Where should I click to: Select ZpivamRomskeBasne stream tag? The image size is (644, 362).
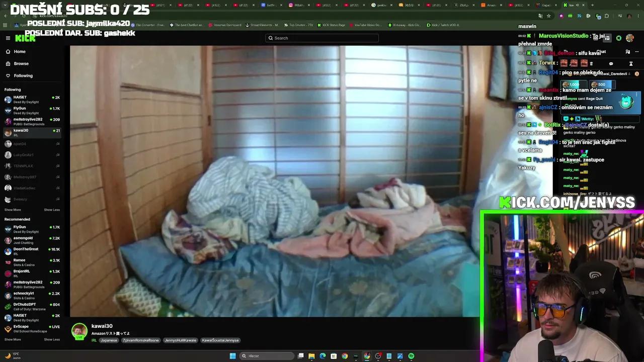coord(141,340)
